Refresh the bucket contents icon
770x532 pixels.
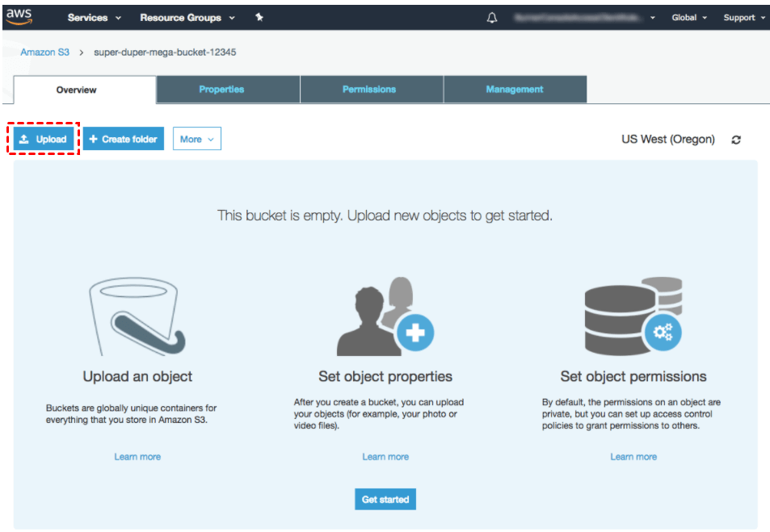click(736, 140)
